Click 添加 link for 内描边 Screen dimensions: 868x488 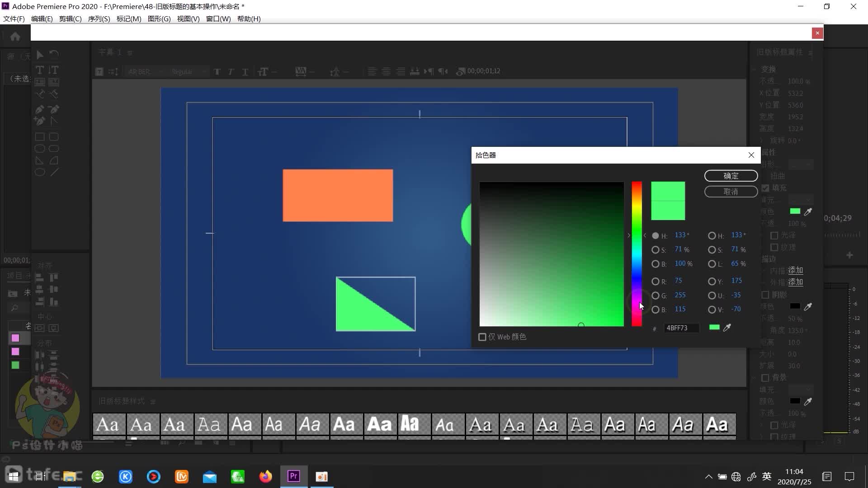pyautogui.click(x=796, y=270)
